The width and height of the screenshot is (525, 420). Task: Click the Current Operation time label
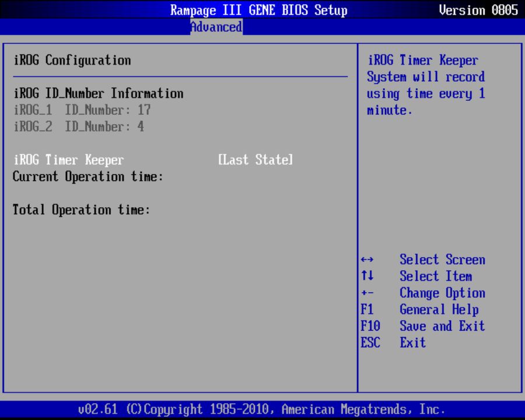click(x=87, y=177)
